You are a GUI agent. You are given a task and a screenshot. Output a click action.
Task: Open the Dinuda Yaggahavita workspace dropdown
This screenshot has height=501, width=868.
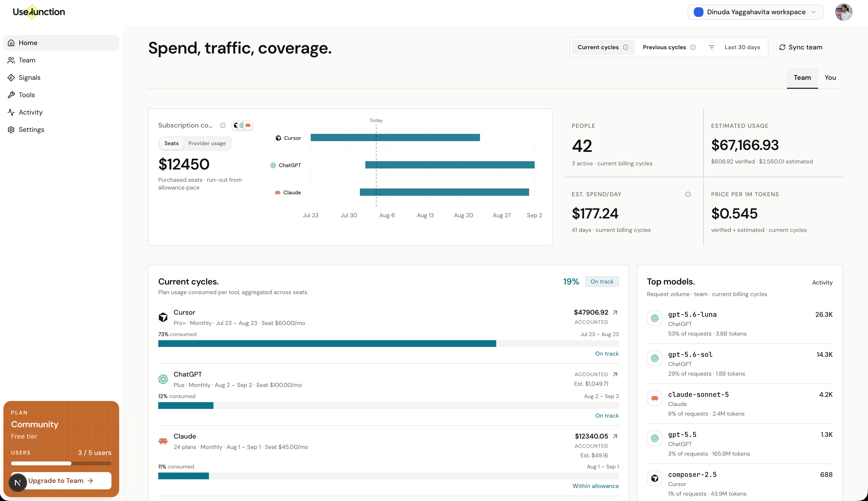[755, 12]
